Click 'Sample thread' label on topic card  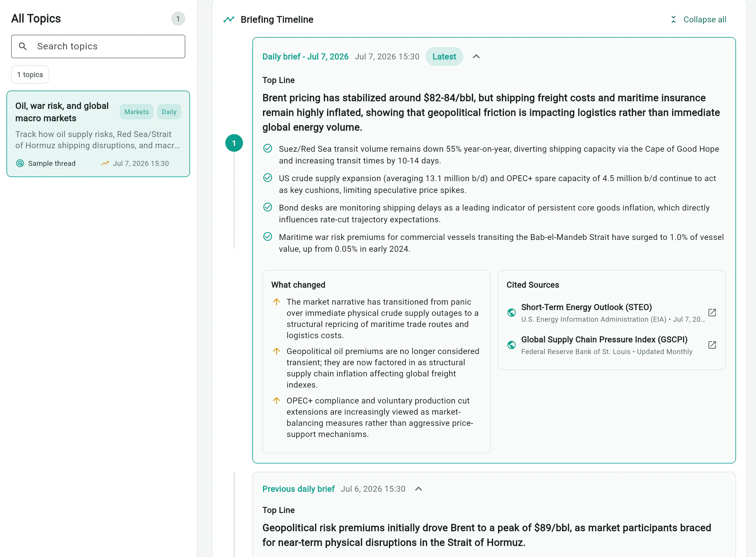click(52, 163)
